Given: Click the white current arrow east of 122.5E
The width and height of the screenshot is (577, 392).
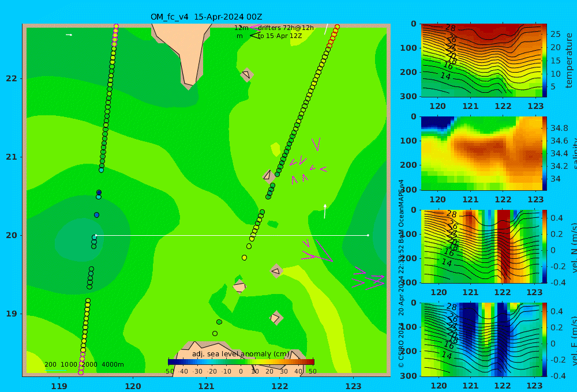Looking at the screenshot, I should click(x=325, y=212).
